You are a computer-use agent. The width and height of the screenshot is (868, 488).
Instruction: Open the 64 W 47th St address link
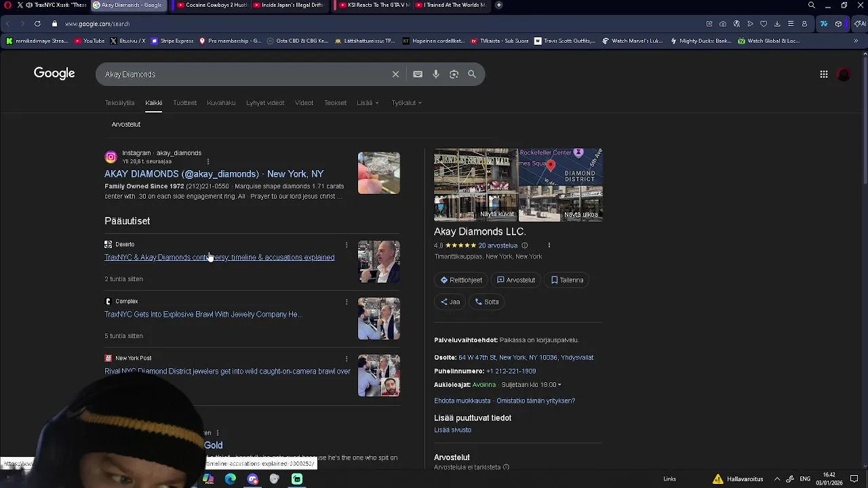tap(526, 358)
